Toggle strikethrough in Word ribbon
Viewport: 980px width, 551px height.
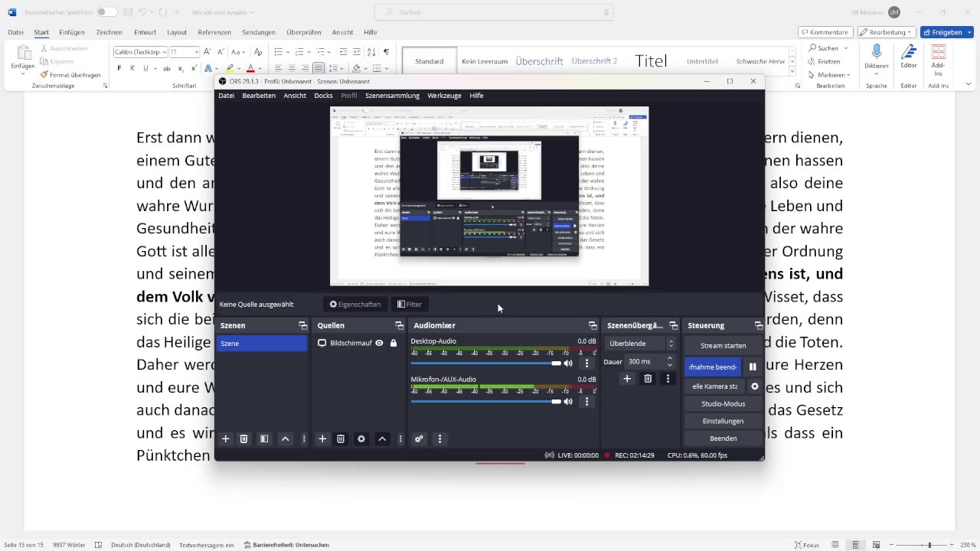(x=166, y=68)
